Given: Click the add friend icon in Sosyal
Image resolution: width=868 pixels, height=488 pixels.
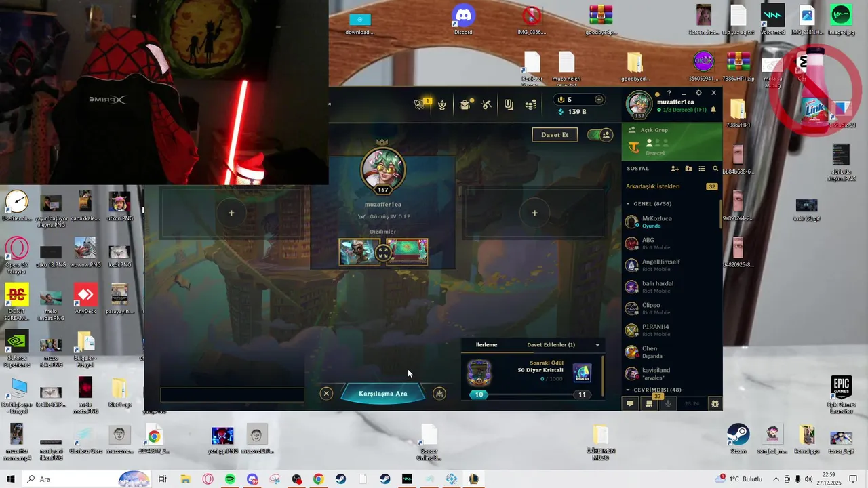Looking at the screenshot, I should point(675,169).
